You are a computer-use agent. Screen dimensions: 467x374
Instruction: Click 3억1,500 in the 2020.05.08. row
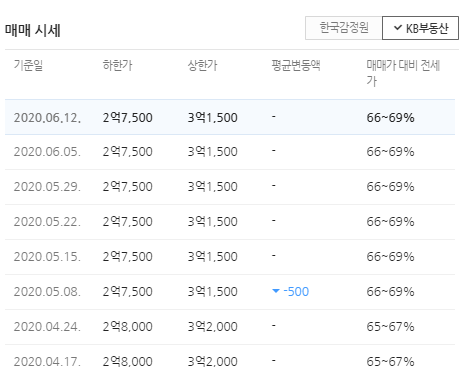click(212, 292)
